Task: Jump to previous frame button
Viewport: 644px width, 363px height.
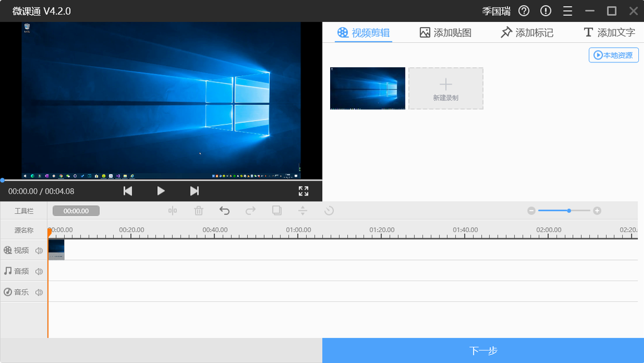Action: click(128, 191)
